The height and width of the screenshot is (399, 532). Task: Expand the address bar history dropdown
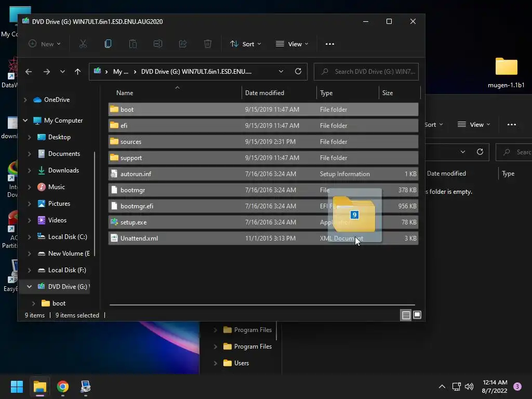pos(281,71)
